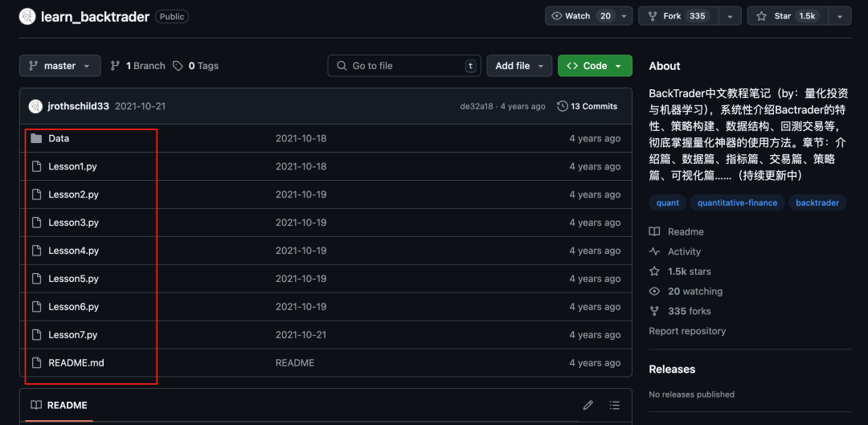Open Lesson3.py file

point(74,223)
